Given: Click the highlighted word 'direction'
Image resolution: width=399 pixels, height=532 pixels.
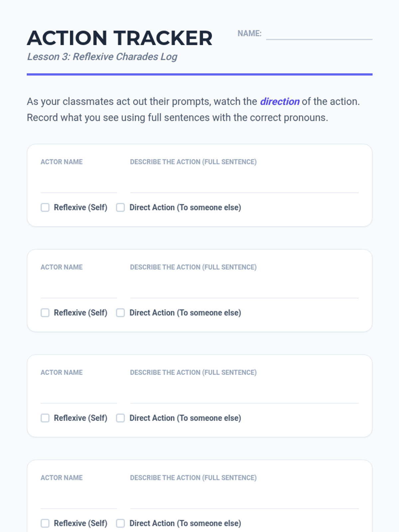Looking at the screenshot, I should 280,101.
